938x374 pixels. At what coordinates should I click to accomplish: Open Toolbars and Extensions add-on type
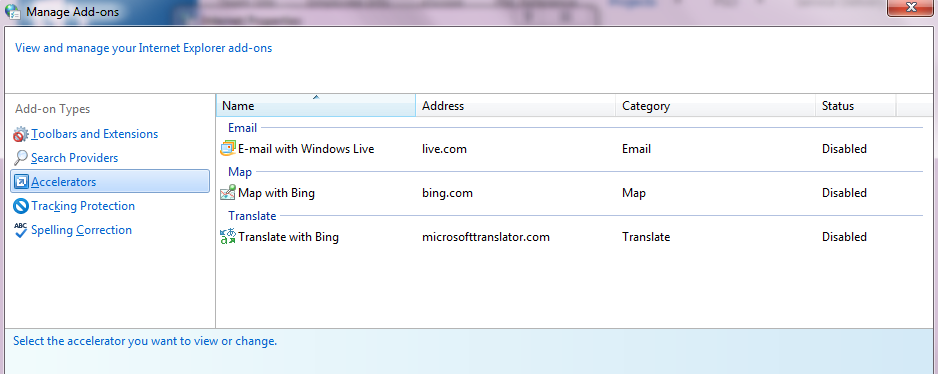(x=95, y=134)
